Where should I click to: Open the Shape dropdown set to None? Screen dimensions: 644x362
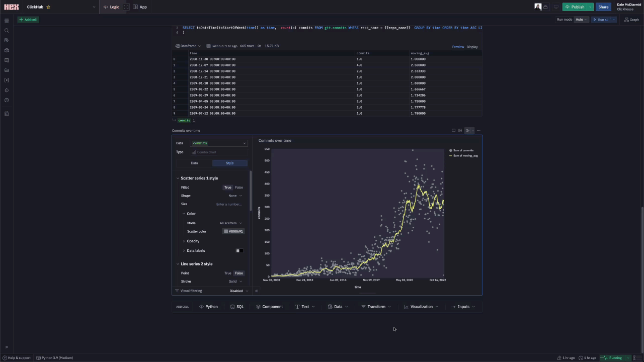(x=235, y=196)
